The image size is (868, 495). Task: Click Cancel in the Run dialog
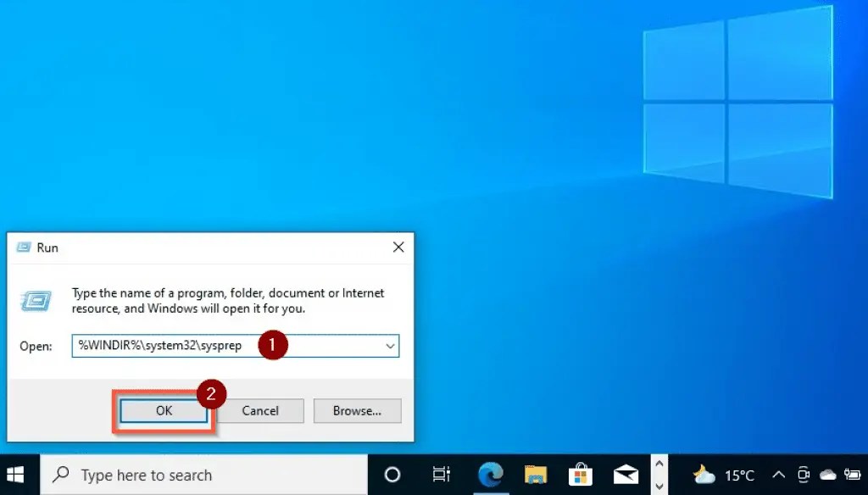(x=260, y=411)
